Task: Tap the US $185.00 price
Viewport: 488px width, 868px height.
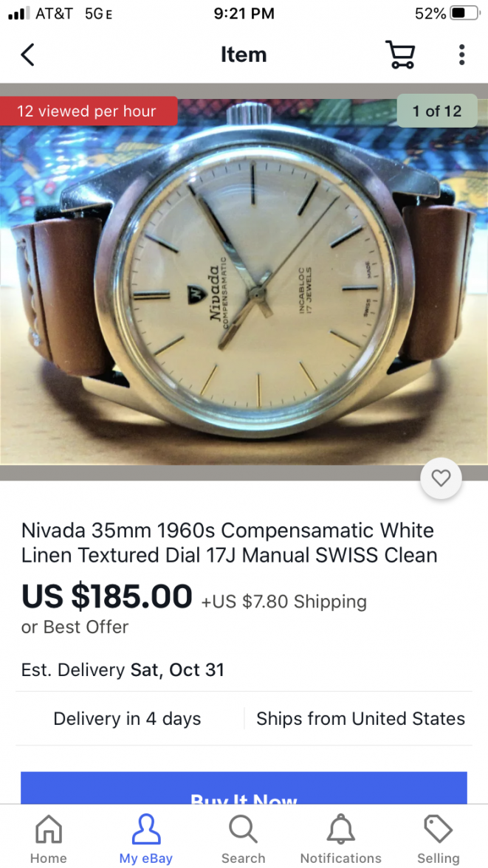Action: tap(106, 596)
